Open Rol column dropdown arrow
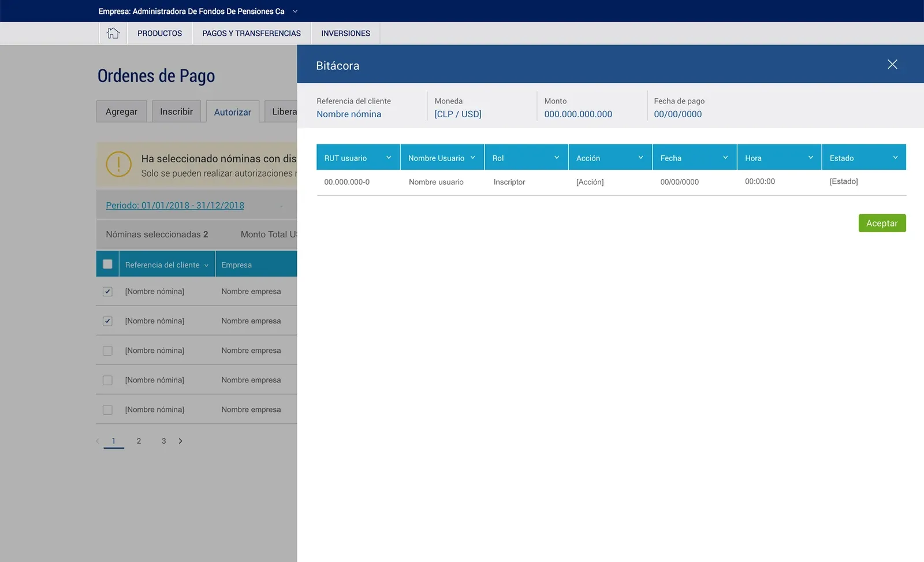Image resolution: width=924 pixels, height=562 pixels. 557,157
